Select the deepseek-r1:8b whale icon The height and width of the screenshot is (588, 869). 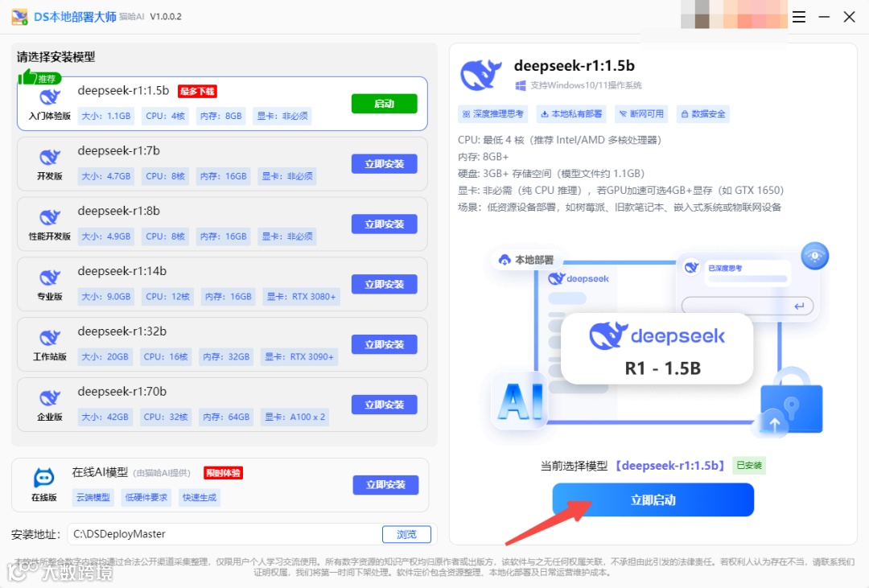pos(50,217)
